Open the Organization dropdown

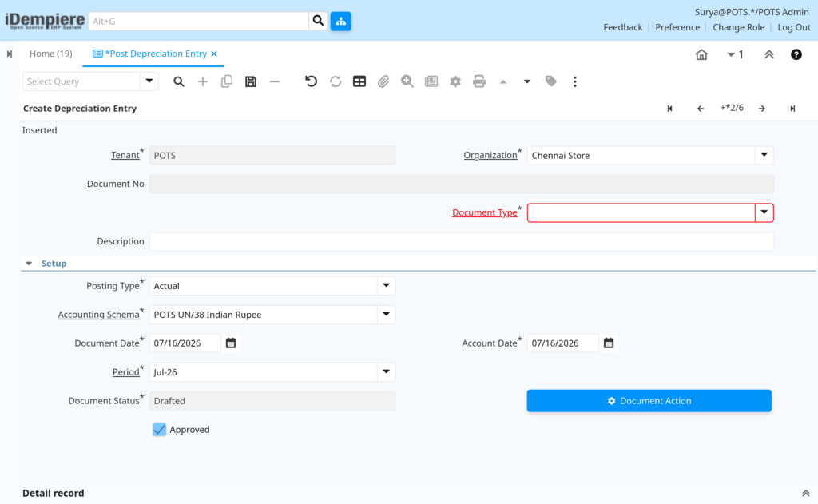coord(764,155)
